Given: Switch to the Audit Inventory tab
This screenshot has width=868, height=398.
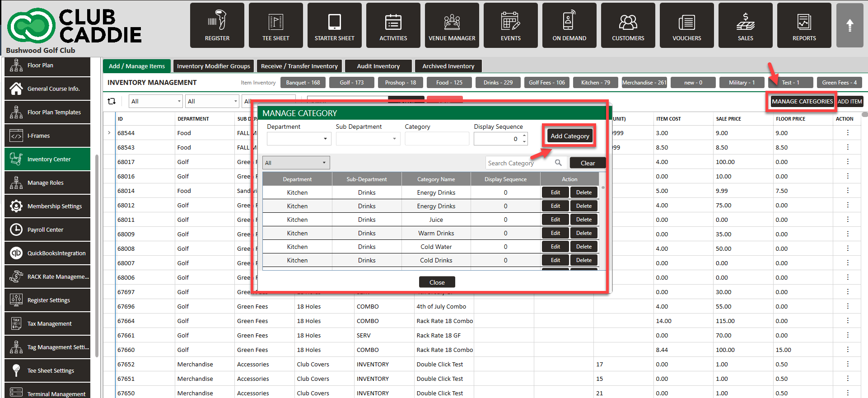Looking at the screenshot, I should point(378,66).
